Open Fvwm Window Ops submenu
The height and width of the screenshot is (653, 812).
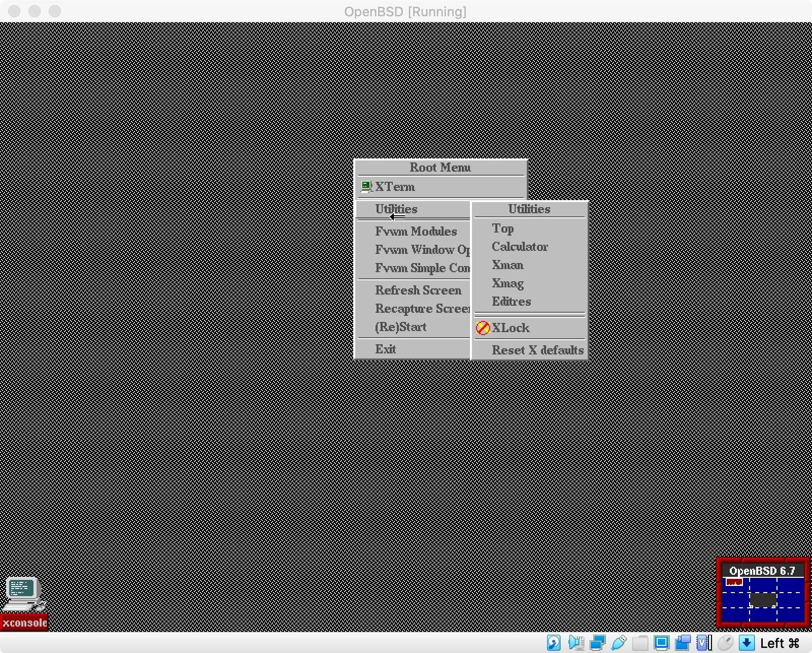[414, 249]
